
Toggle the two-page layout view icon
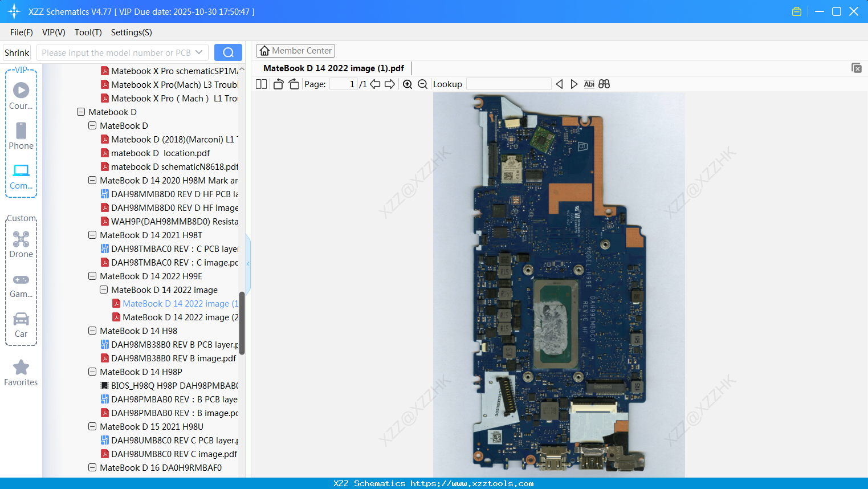coord(261,84)
